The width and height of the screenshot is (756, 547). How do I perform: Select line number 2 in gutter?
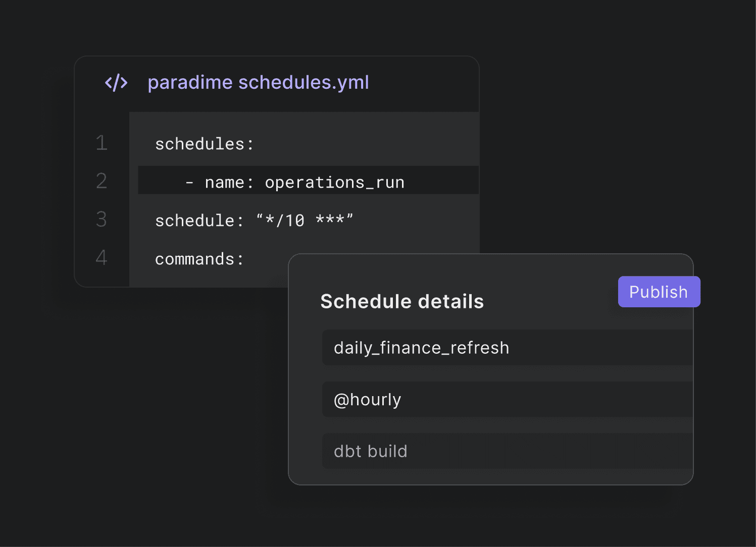102,181
